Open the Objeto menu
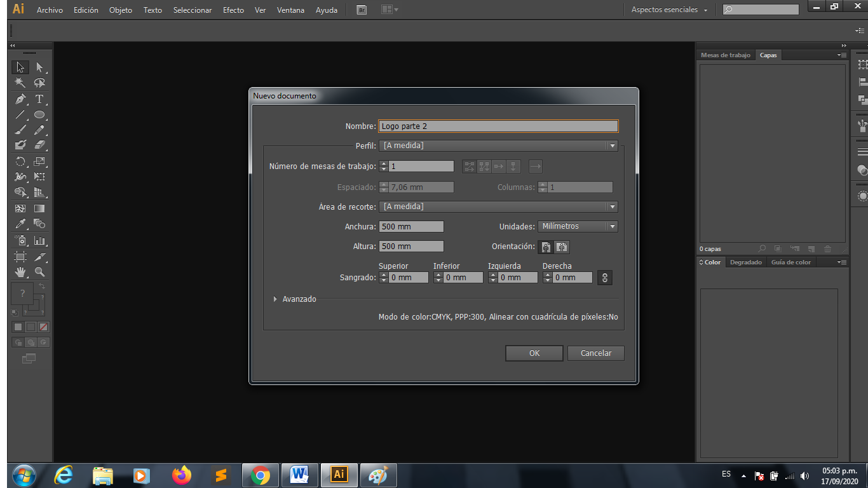The height and width of the screenshot is (488, 868). pyautogui.click(x=121, y=10)
